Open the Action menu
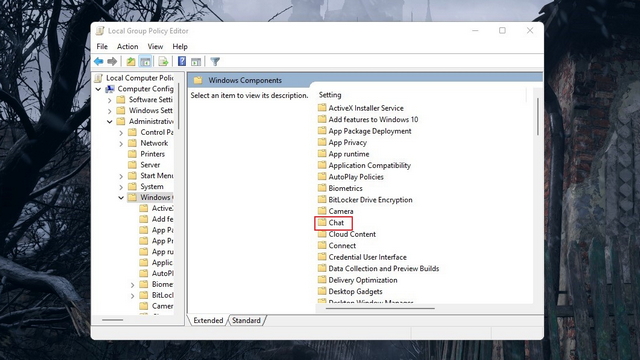Screen dimensions: 640x360 click(127, 47)
